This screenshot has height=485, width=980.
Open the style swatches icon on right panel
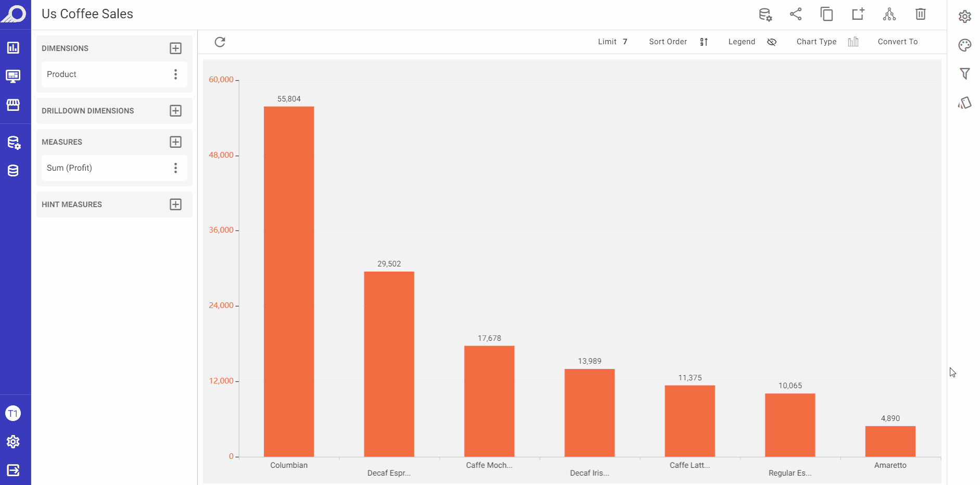tap(965, 103)
